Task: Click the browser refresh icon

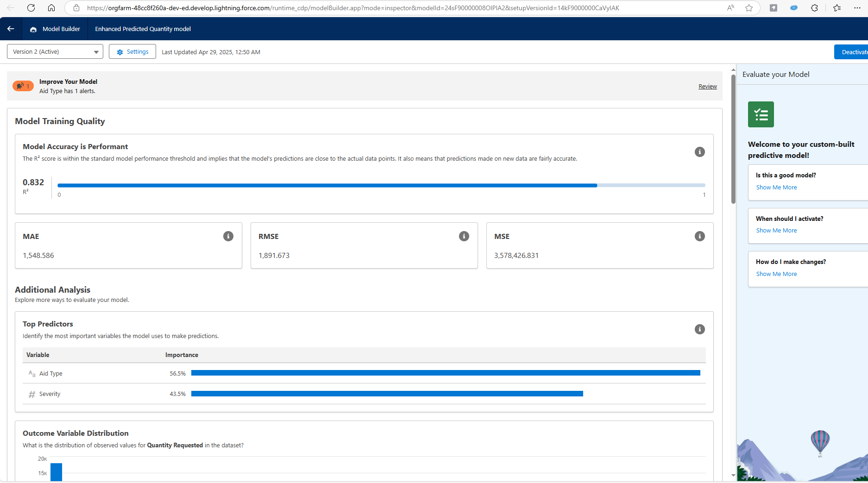Action: point(31,8)
